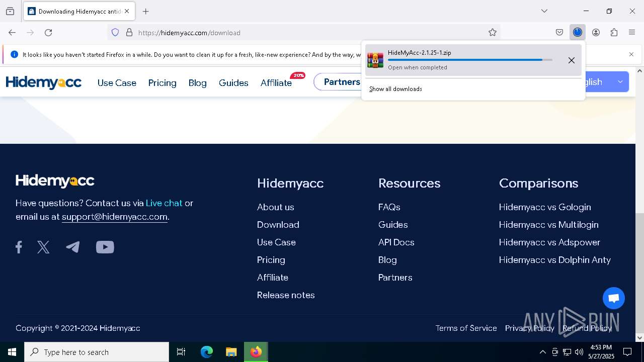
Task: Reload the current page
Action: point(48,33)
